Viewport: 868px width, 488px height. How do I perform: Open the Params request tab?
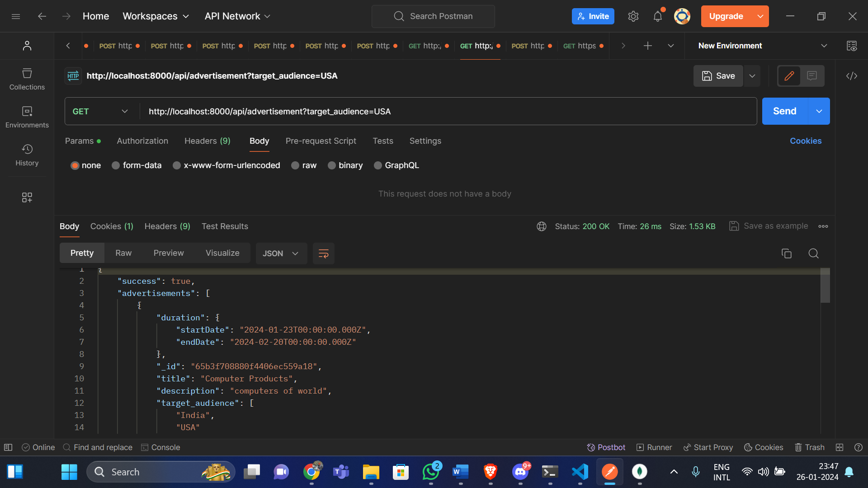click(83, 141)
